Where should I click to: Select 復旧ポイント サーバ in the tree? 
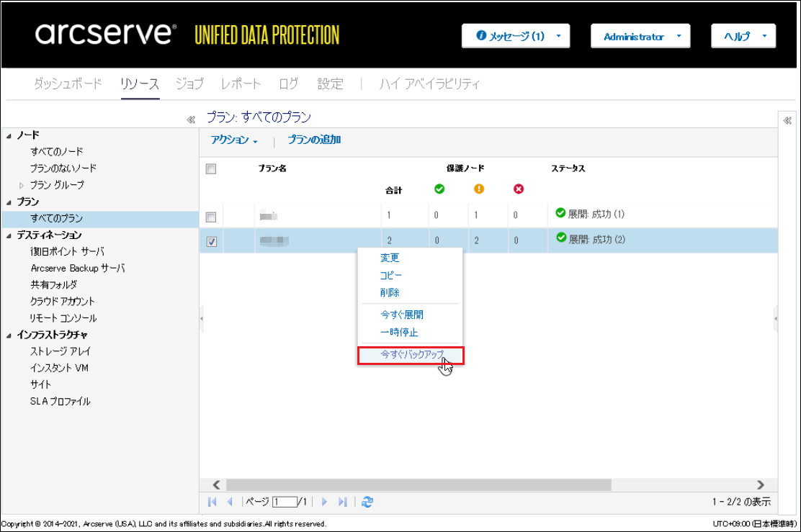pyautogui.click(x=68, y=252)
